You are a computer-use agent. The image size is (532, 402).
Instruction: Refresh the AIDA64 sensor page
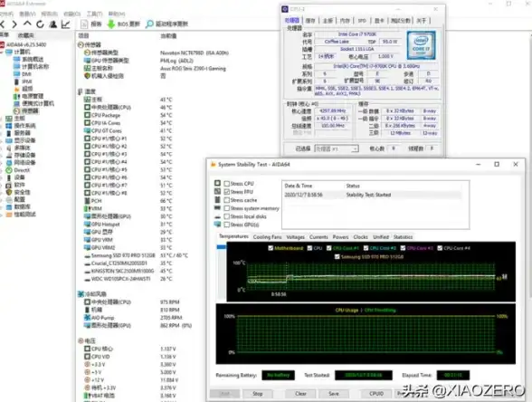coord(40,24)
